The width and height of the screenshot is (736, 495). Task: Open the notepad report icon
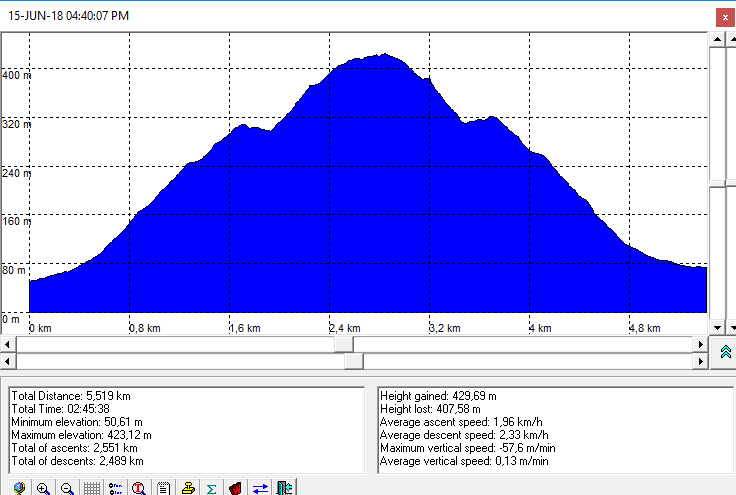[163, 488]
